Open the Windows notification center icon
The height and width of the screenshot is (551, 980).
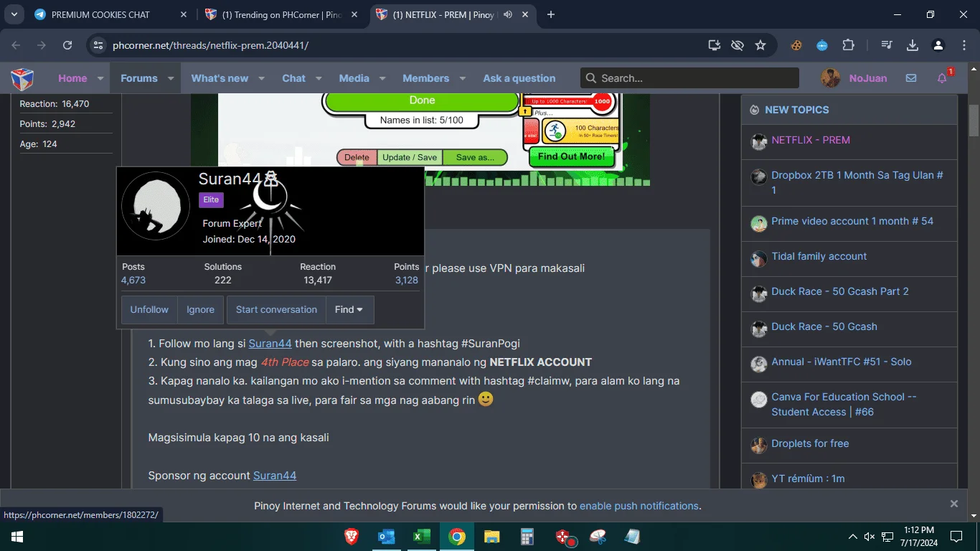tap(956, 537)
